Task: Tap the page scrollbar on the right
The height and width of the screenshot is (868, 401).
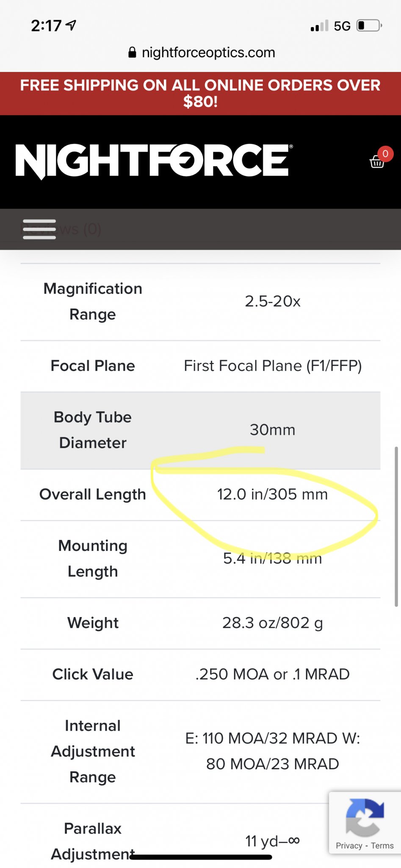Action: click(396, 526)
